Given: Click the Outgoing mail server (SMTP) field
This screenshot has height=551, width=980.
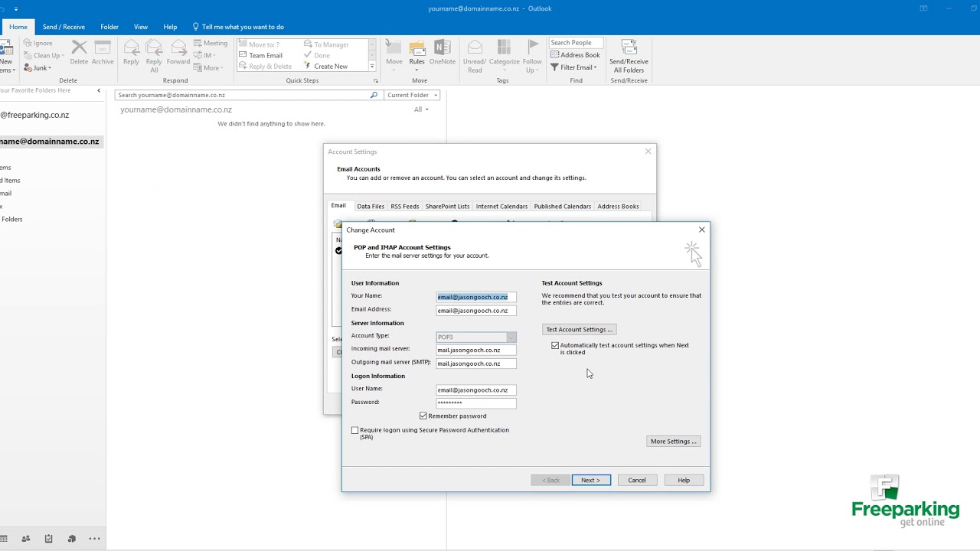Looking at the screenshot, I should [476, 364].
